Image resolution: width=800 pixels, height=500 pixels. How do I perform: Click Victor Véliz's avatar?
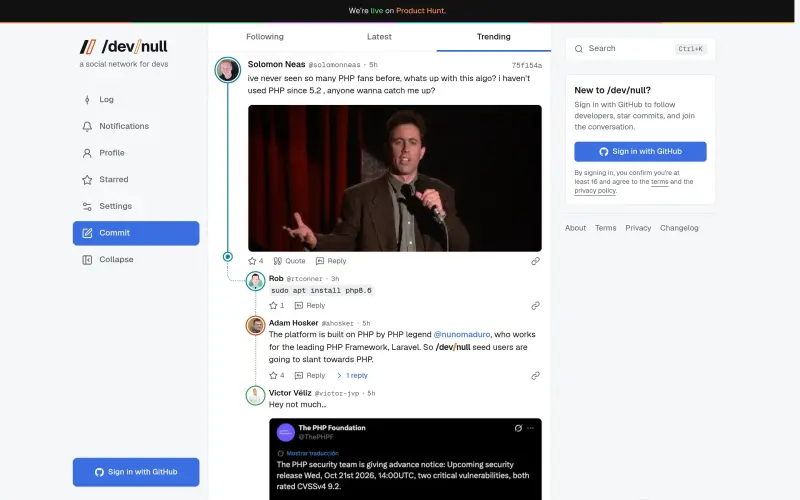point(256,395)
